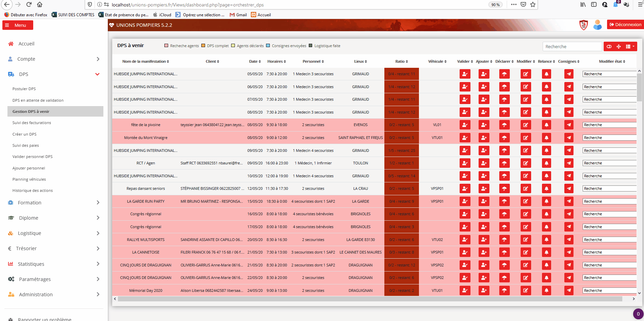
Task: Click the edit pencil icon for Repas dansant seniors
Action: [525, 189]
